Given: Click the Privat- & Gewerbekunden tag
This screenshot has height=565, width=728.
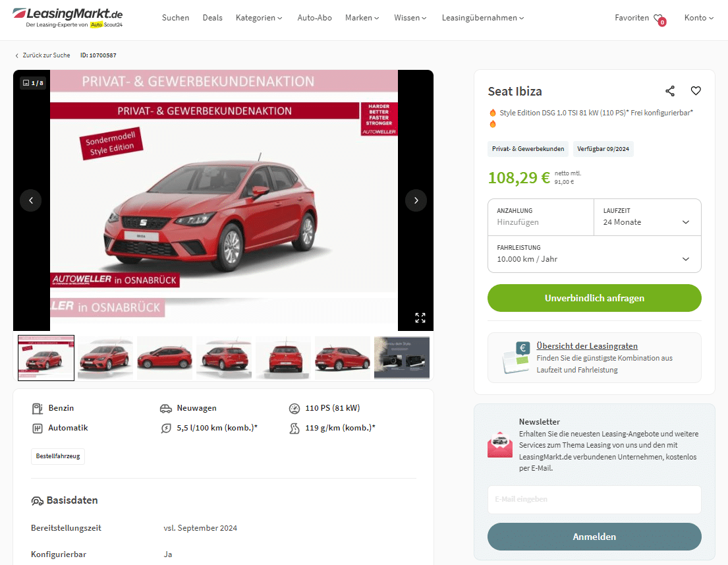Looking at the screenshot, I should [x=528, y=149].
